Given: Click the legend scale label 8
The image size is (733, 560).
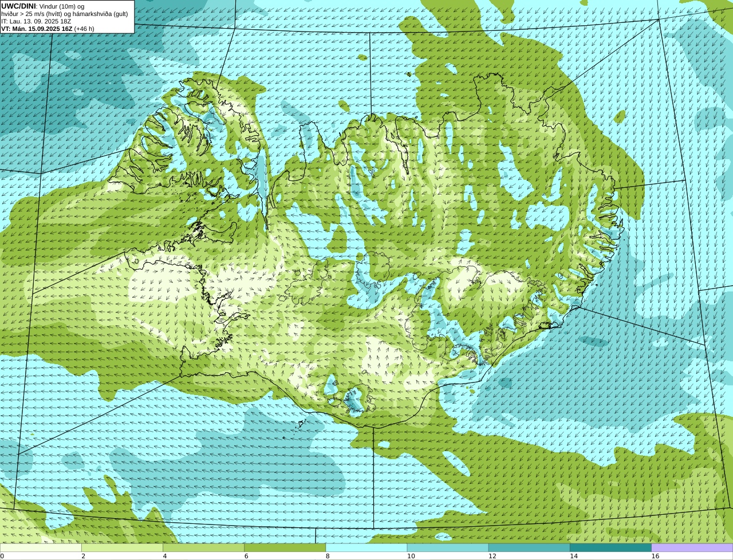Looking at the screenshot, I should 328,556.
